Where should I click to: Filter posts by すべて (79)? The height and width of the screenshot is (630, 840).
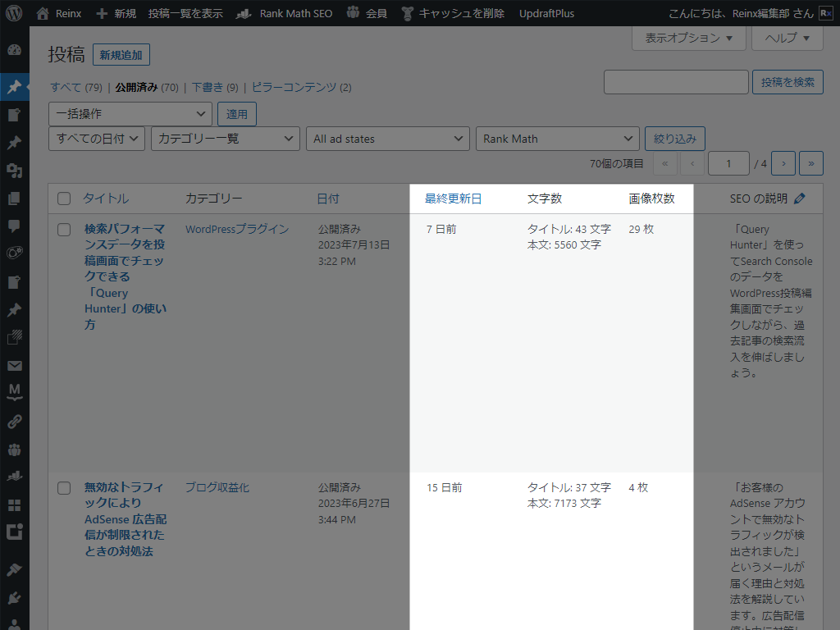(x=76, y=87)
